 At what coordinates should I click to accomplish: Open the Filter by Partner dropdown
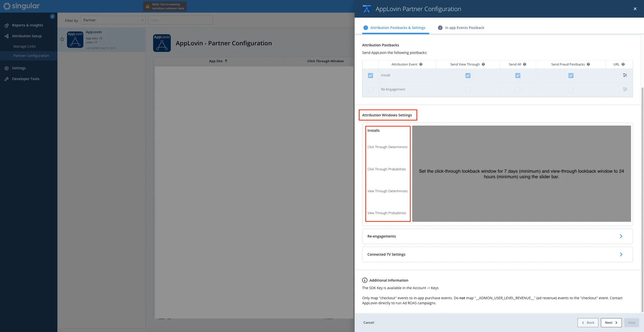[x=113, y=20]
